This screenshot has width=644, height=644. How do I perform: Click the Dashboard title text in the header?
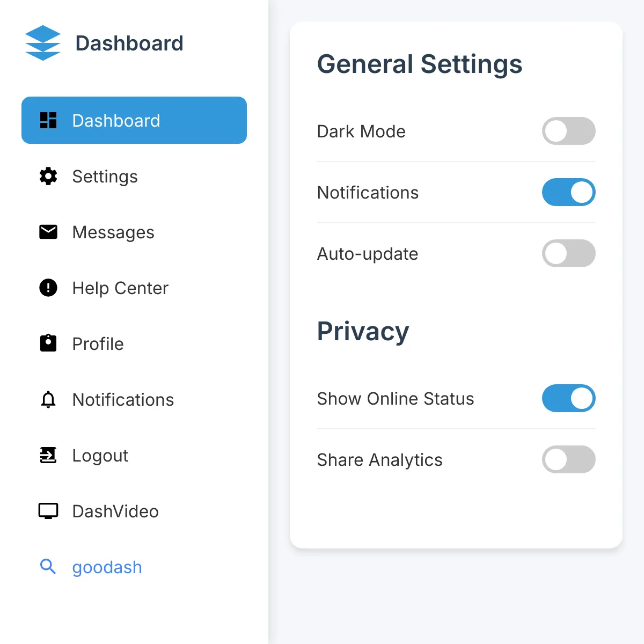(x=129, y=43)
